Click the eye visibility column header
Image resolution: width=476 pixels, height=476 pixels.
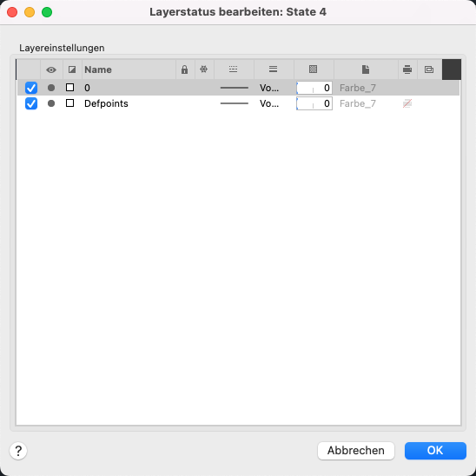tap(51, 69)
